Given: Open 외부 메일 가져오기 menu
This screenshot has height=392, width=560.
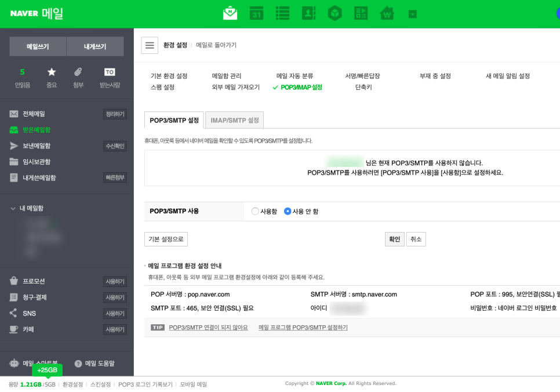Looking at the screenshot, I should point(236,87).
